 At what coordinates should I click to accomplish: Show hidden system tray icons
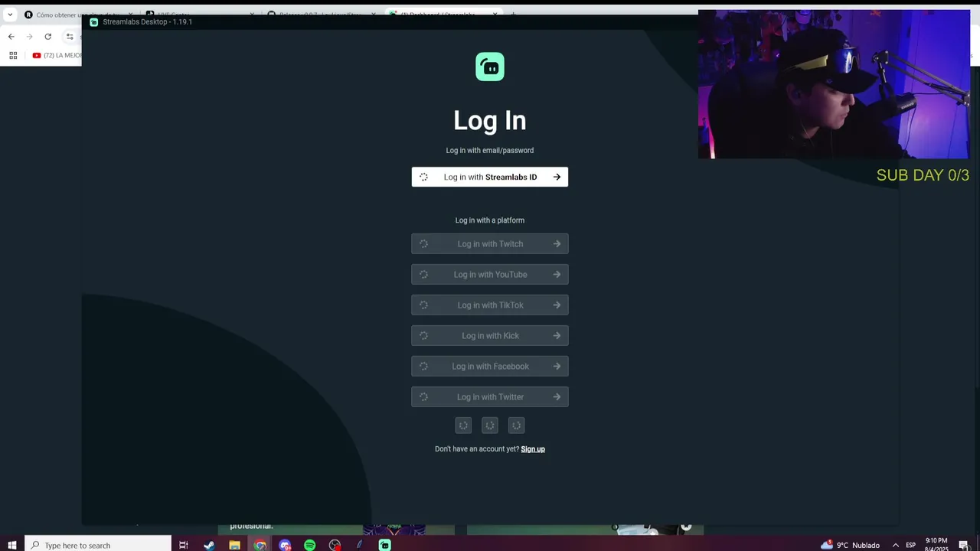[x=895, y=545]
